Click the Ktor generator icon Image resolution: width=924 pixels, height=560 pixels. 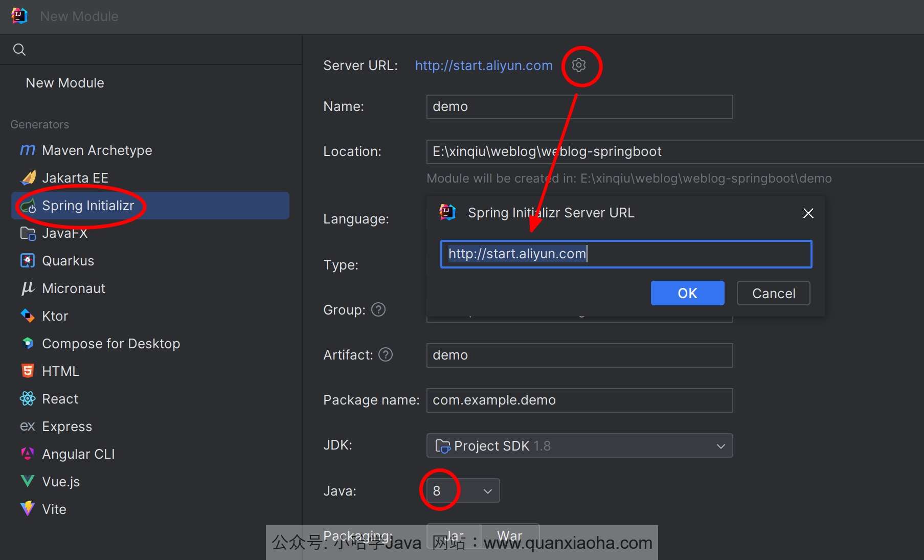(x=28, y=316)
